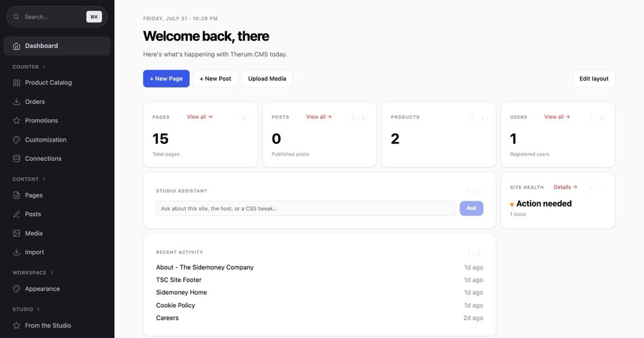Screen dimensions: 644x338
Task: Click the Posts pencil icon in sidebar
Action: (x=17, y=214)
